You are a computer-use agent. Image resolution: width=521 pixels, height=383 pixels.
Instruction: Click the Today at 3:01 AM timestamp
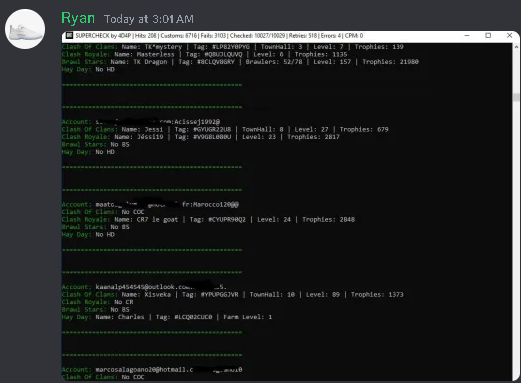point(149,19)
